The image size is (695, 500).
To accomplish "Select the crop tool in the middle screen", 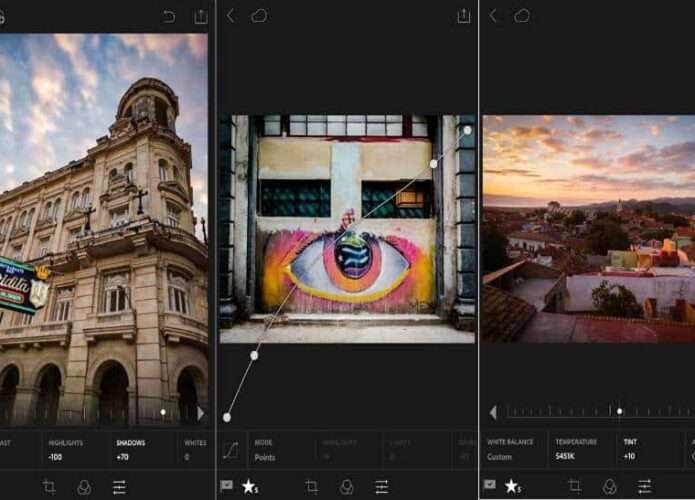I will 312,487.
